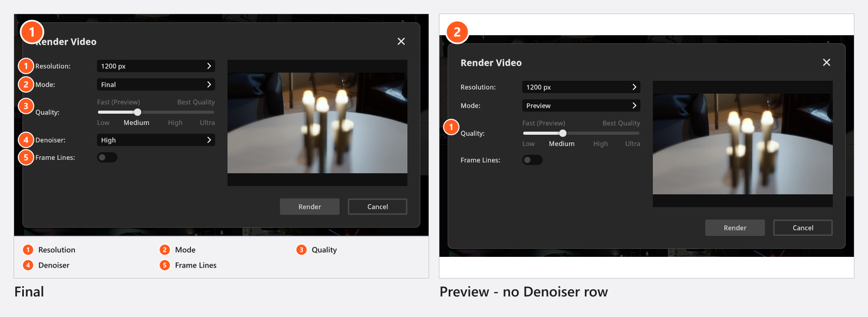This screenshot has width=868, height=317.
Task: Select High quality label in Preview dialog
Action: tap(601, 144)
